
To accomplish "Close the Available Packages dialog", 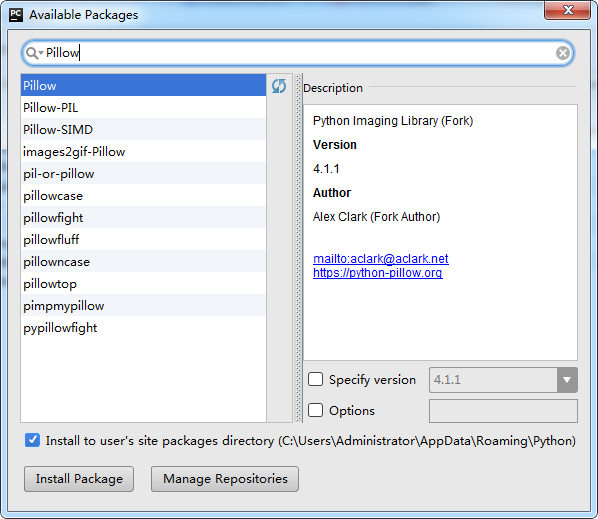I will click(x=567, y=10).
